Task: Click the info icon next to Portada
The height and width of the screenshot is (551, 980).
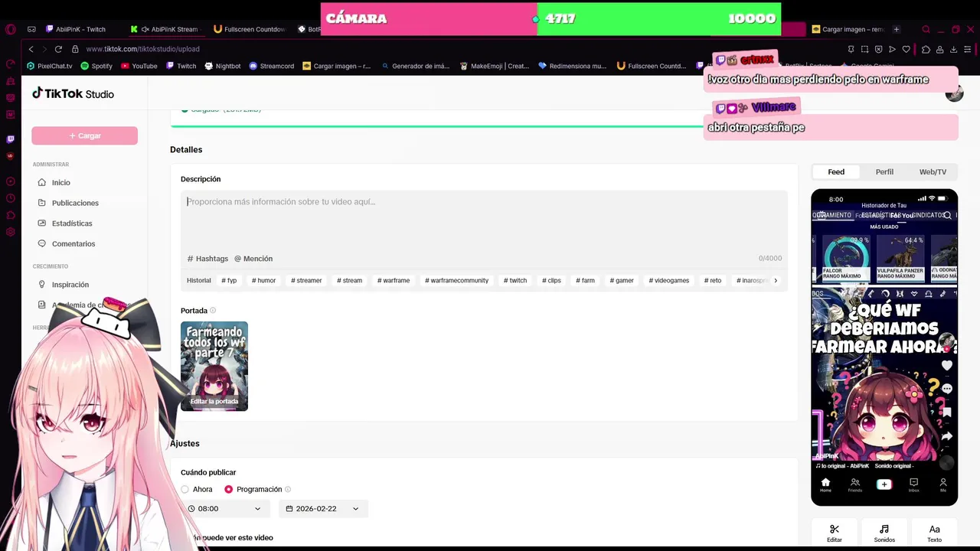Action: (213, 311)
